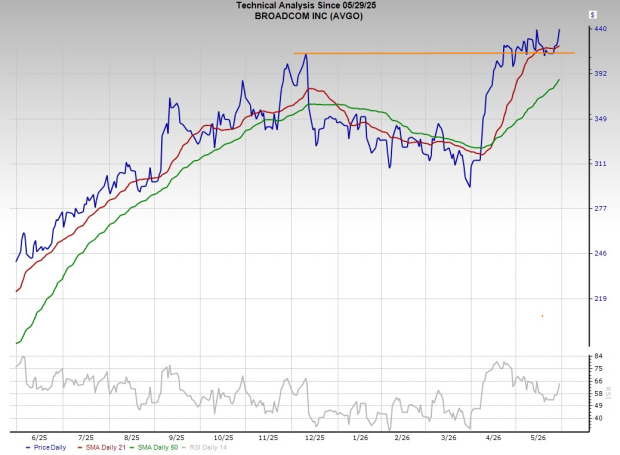Click the 246 price axis label
Image resolution: width=620 pixels, height=455 pixels.
point(600,253)
